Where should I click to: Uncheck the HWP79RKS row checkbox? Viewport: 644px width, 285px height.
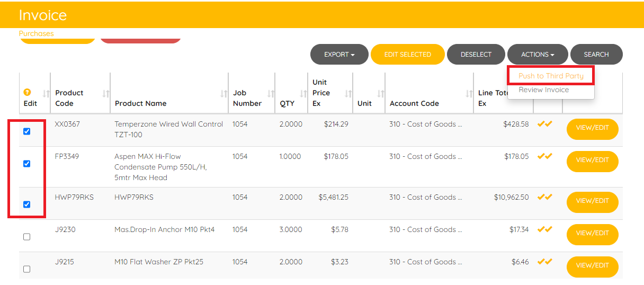point(27,204)
